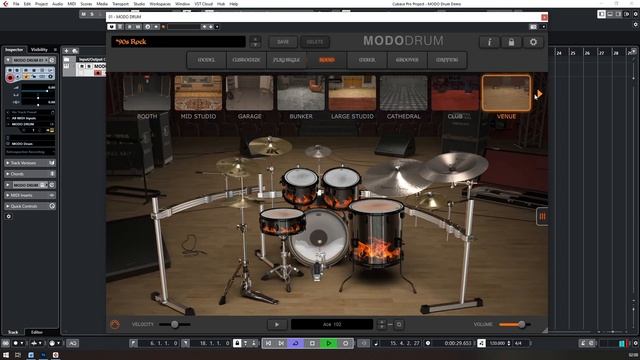Click the orange round icon beside Velocity
Screen dimensions: 640x360
(115, 324)
